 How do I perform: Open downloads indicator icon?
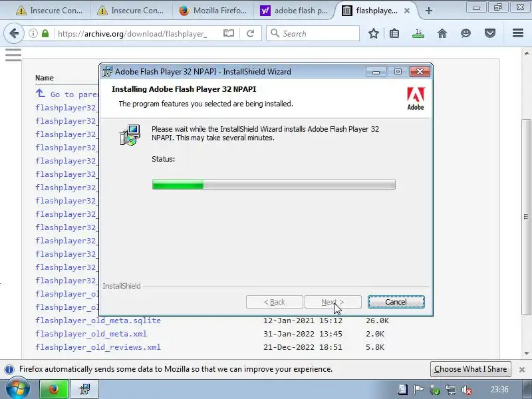(x=418, y=33)
